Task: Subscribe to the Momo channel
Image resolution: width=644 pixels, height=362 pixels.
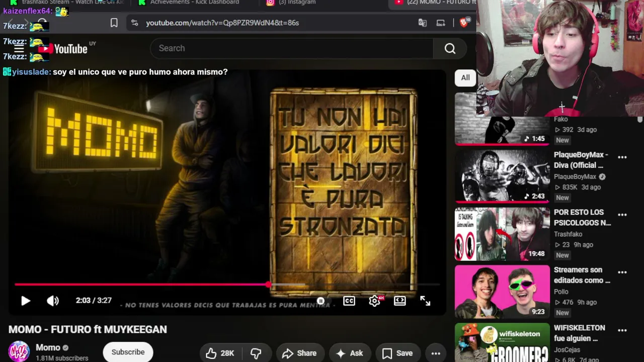Action: [128, 352]
